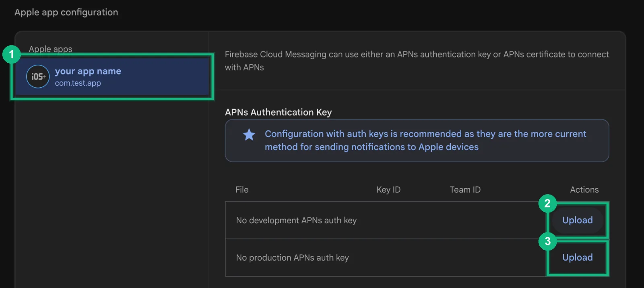Viewport: 644px width, 288px height.
Task: Upload the development APNs auth key
Action: click(577, 220)
